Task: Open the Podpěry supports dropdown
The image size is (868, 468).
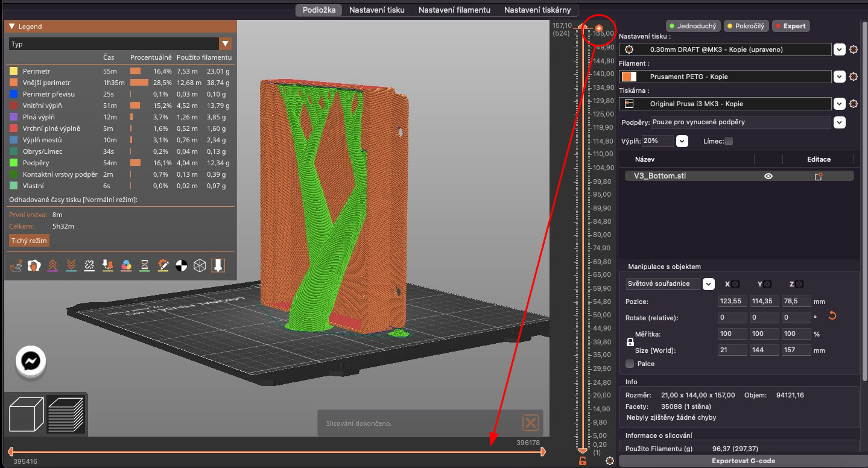Action: 839,122
